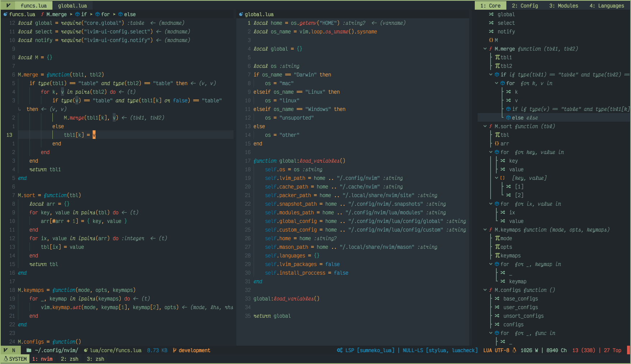Click the variable icon beside global in outline

tap(491, 14)
